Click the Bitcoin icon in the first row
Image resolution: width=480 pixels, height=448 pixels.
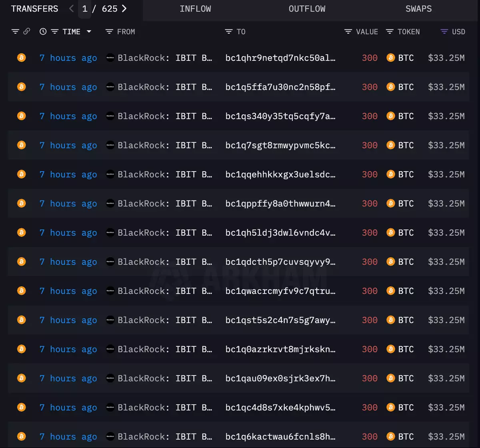(21, 58)
